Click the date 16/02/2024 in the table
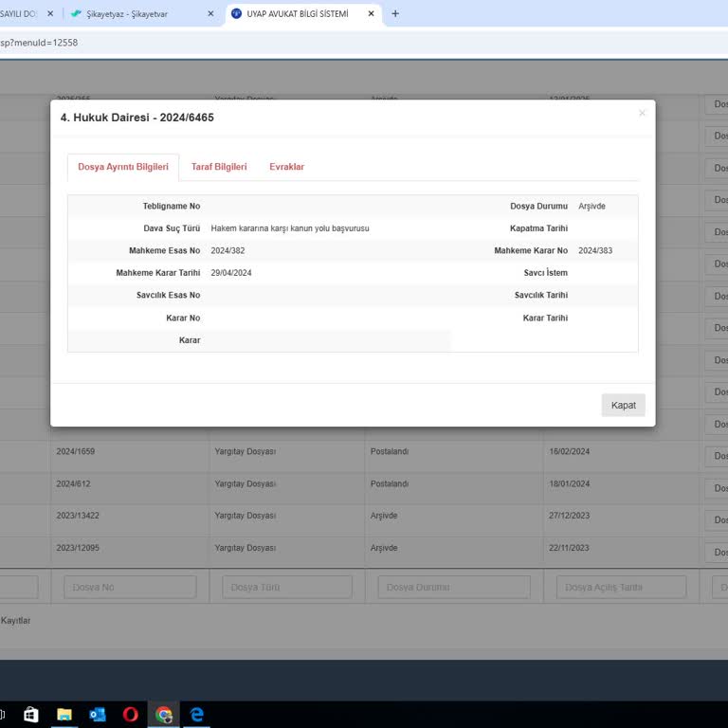The width and height of the screenshot is (728, 728). [x=569, y=451]
